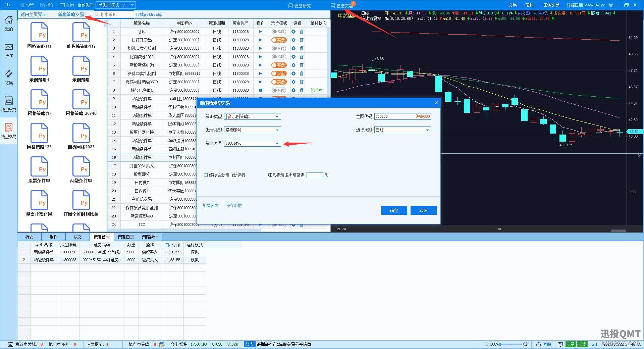The image size is (644, 349).
Task: Open the 交易 trading sidebar icon
Action: [x=9, y=77]
